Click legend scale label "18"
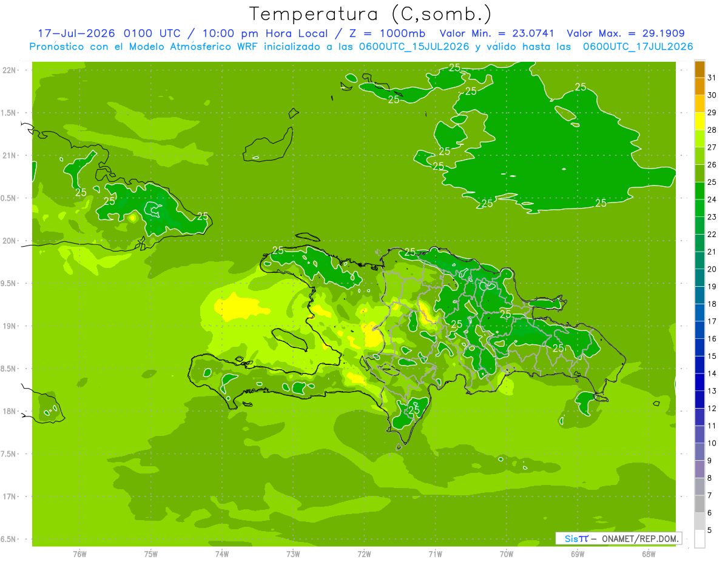Screen dimensions: 728x562 coord(712,304)
